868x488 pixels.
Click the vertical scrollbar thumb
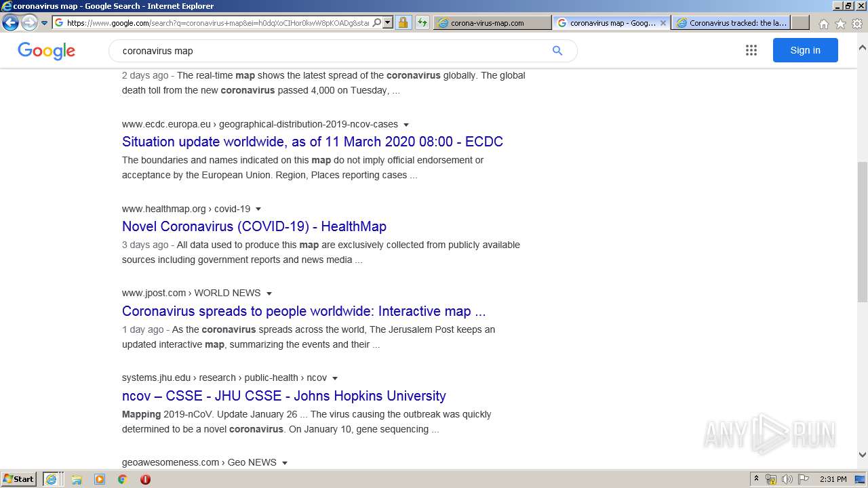[x=863, y=232]
